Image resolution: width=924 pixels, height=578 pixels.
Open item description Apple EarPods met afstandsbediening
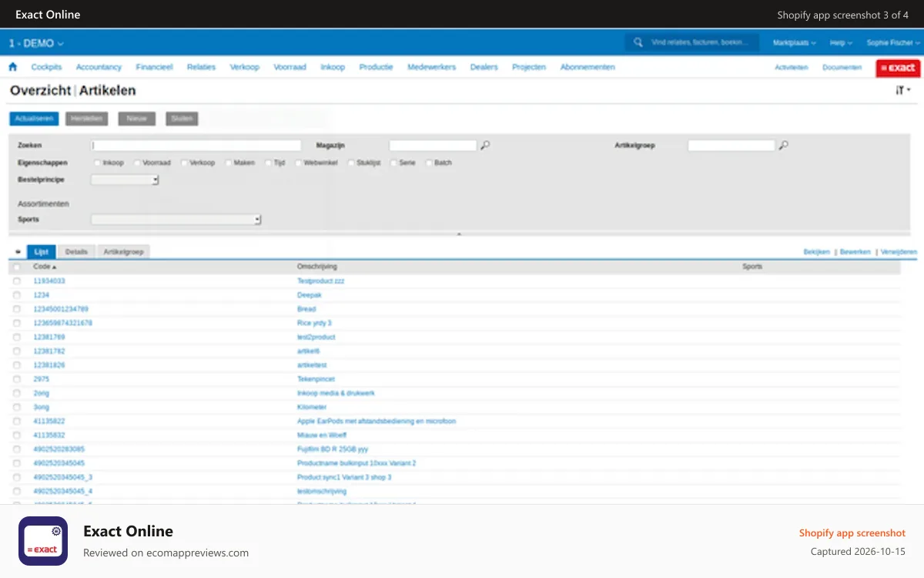pyautogui.click(x=377, y=422)
